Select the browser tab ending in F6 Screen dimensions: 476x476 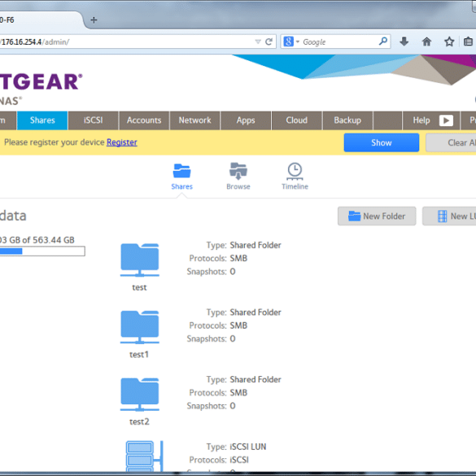click(x=40, y=20)
